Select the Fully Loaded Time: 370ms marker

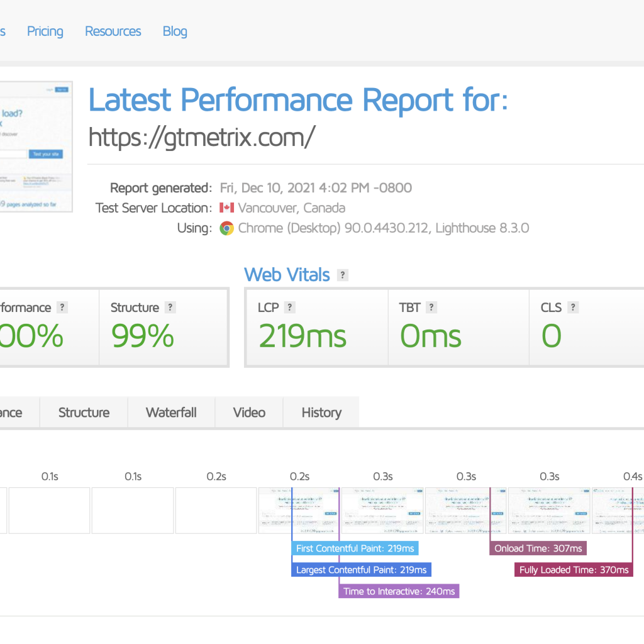coord(574,570)
